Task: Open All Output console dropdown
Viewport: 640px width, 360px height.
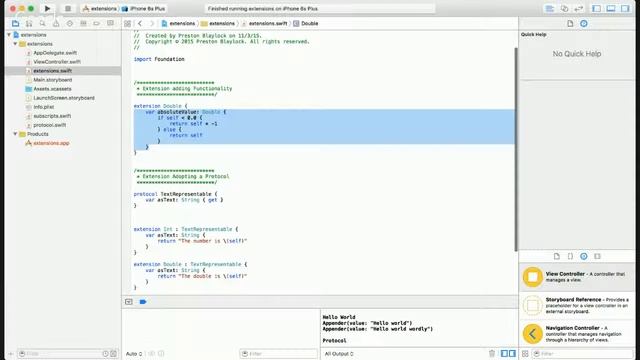Action: pyautogui.click(x=339, y=354)
